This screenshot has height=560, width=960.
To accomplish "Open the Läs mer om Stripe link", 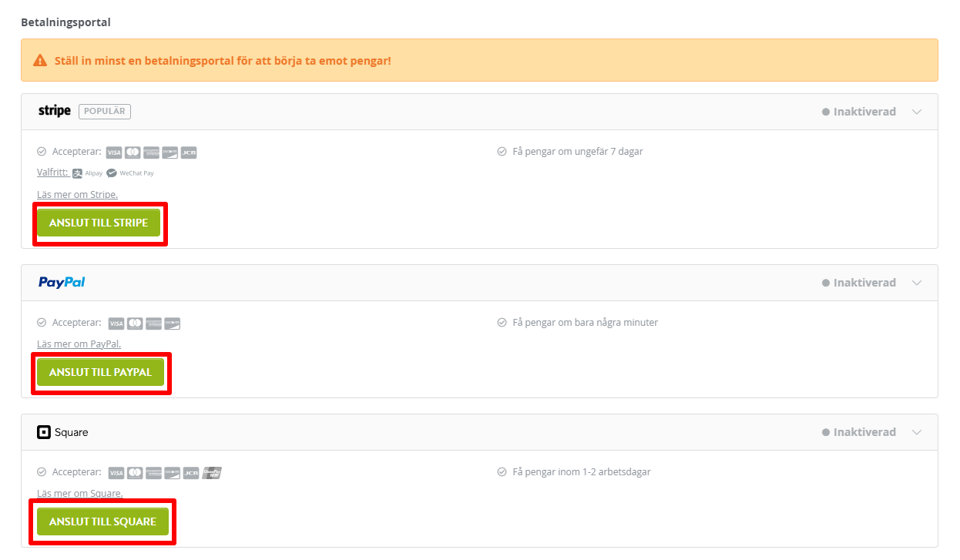I will 77,195.
